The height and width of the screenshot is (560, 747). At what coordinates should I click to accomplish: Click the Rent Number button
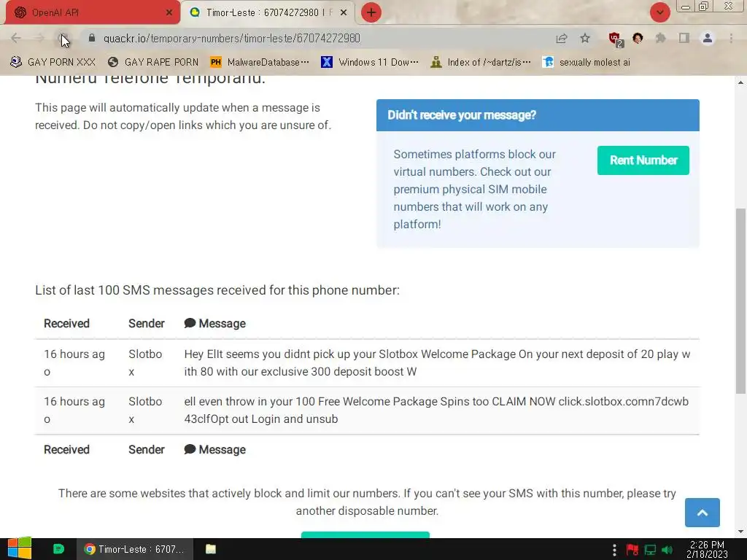(x=643, y=160)
